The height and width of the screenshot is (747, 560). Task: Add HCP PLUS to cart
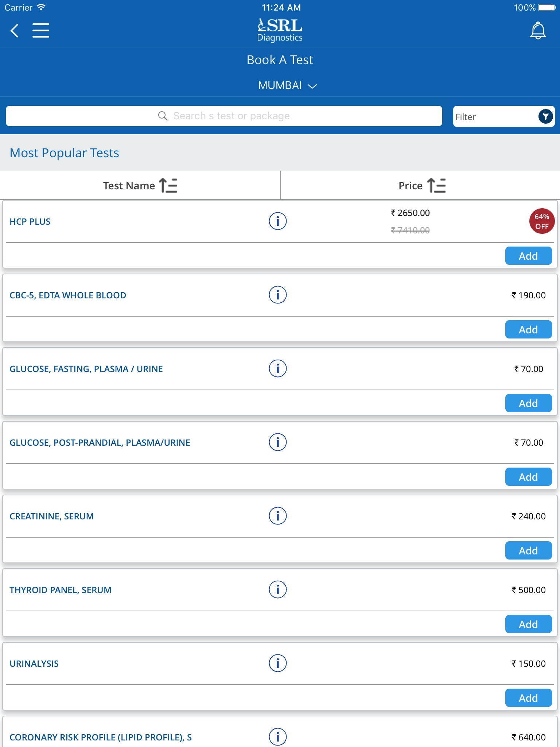coord(528,256)
